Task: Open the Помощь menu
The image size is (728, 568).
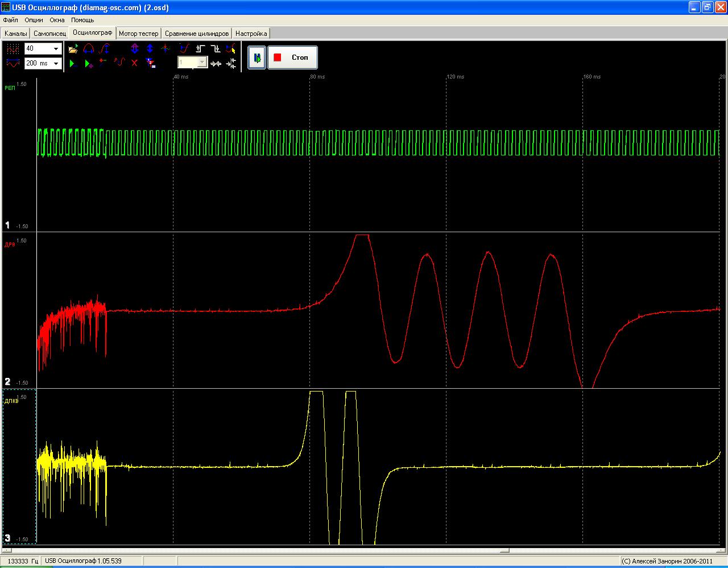Action: click(x=82, y=20)
